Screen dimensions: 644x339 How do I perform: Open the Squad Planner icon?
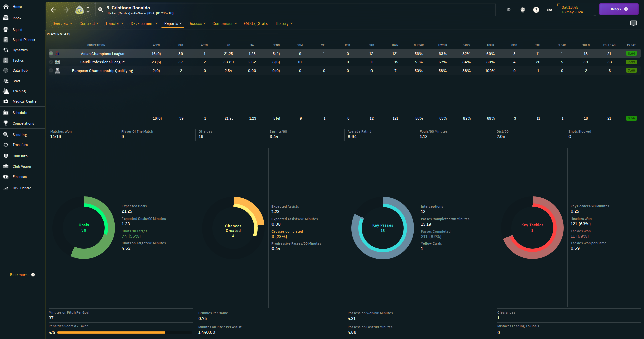tap(6, 40)
